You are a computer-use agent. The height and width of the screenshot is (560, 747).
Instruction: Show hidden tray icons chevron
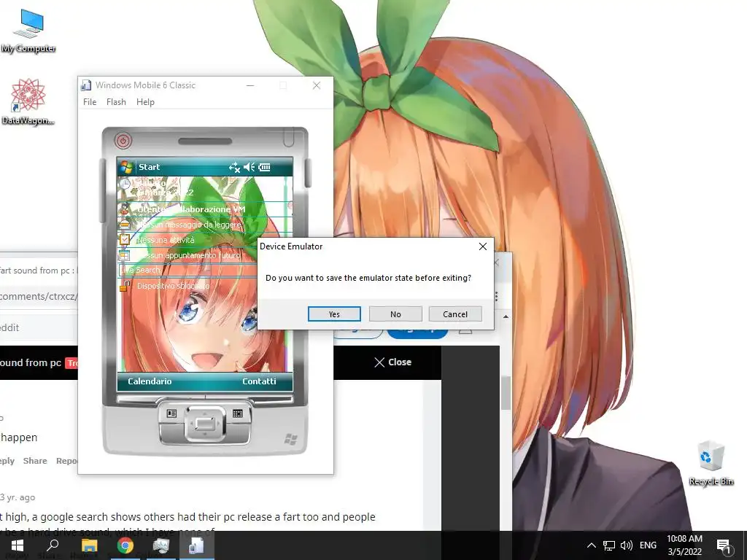tap(591, 545)
